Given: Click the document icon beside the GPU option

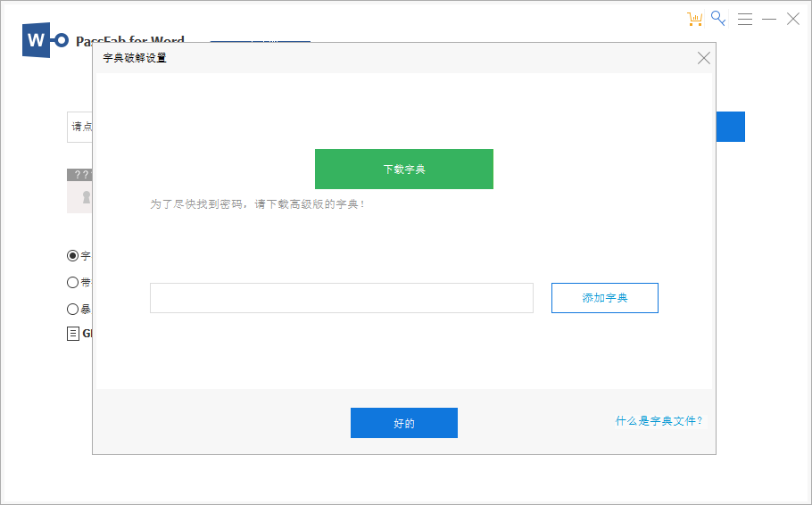Looking at the screenshot, I should pyautogui.click(x=73, y=334).
